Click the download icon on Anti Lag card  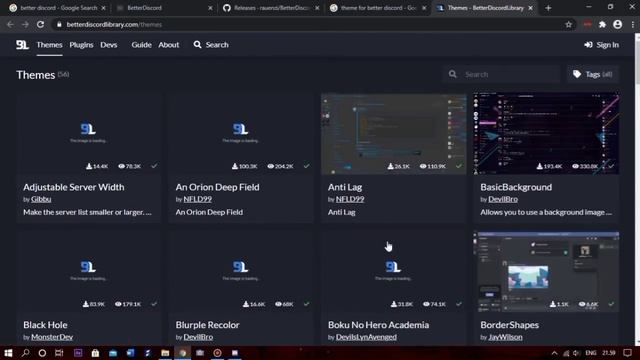tap(391, 166)
